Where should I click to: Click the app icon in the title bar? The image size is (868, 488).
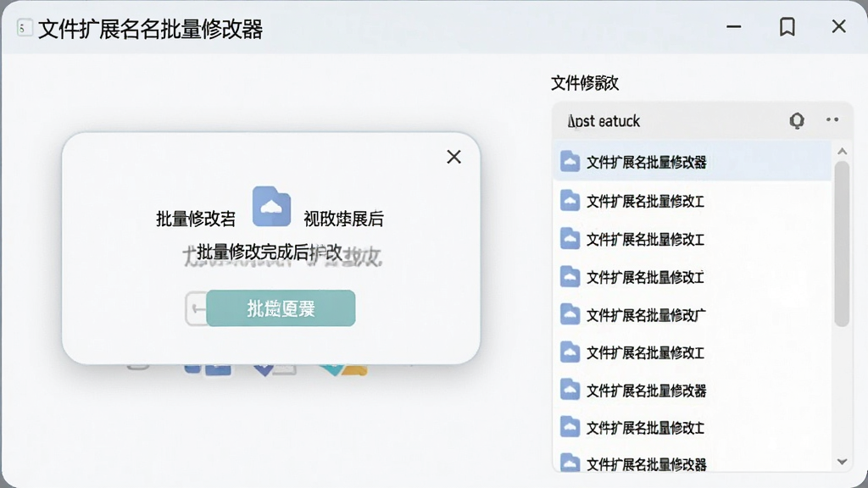(x=24, y=28)
